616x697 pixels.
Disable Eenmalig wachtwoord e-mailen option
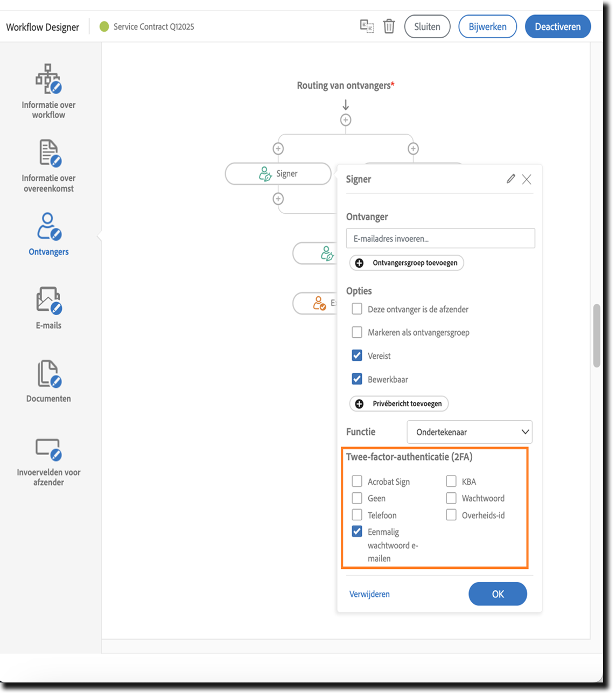357,532
